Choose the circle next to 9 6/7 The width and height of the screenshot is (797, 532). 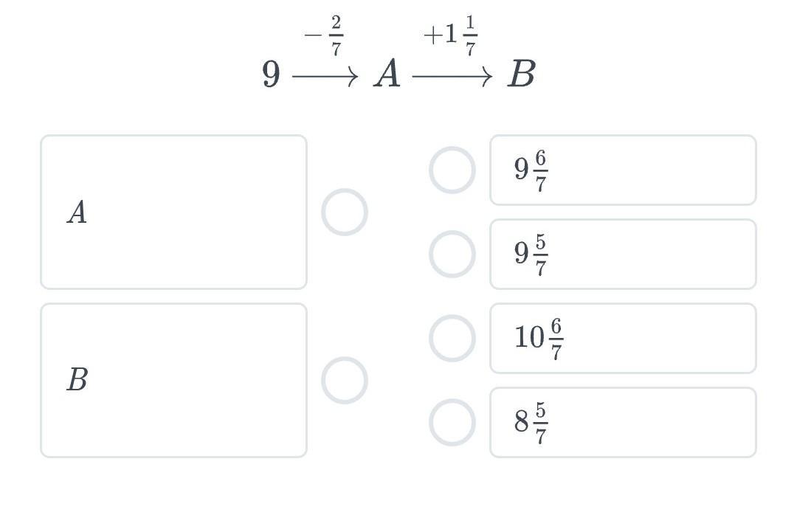452,170
